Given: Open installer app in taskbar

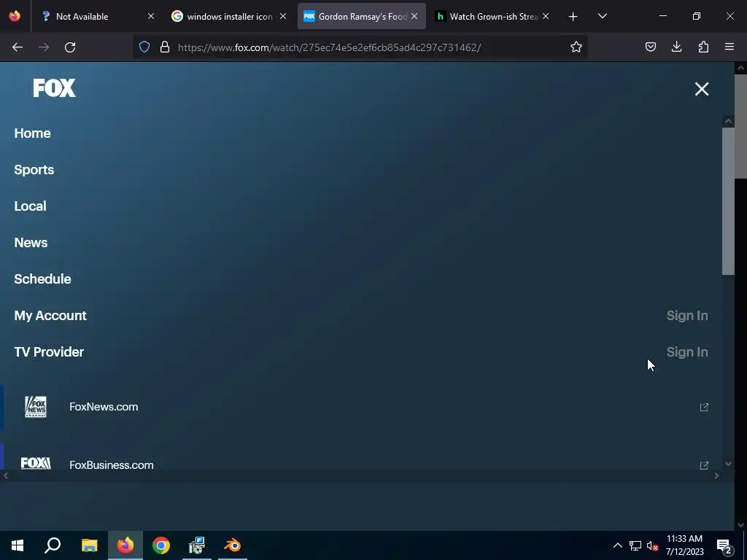Looking at the screenshot, I should point(197,545).
